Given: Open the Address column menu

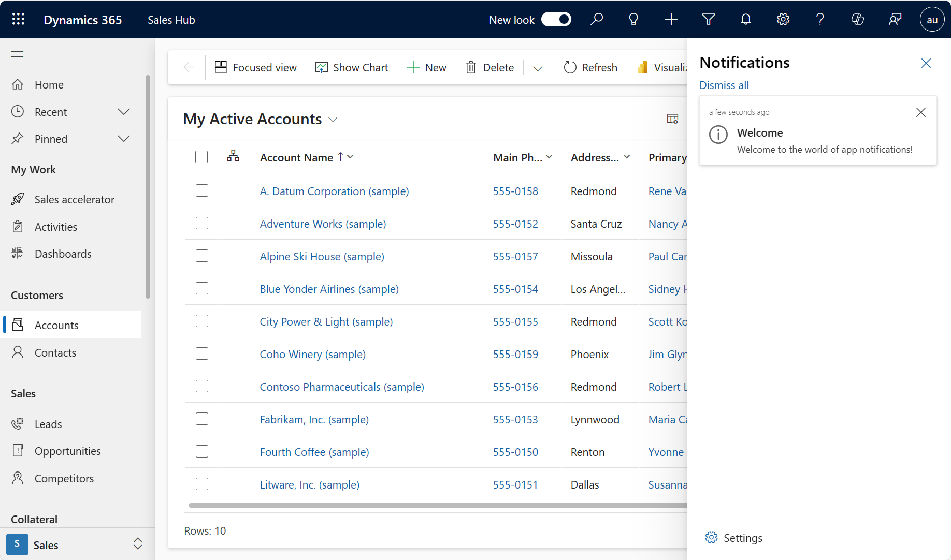Looking at the screenshot, I should pyautogui.click(x=627, y=157).
